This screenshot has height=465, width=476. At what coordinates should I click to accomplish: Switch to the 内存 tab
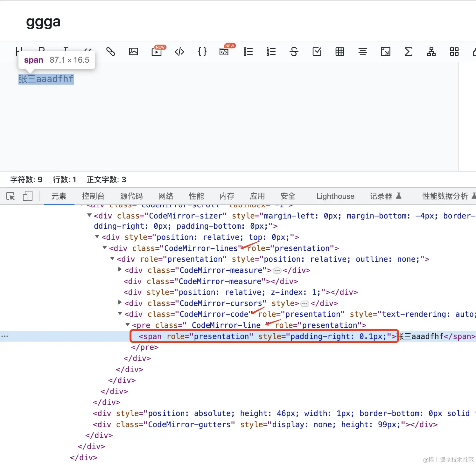227,196
